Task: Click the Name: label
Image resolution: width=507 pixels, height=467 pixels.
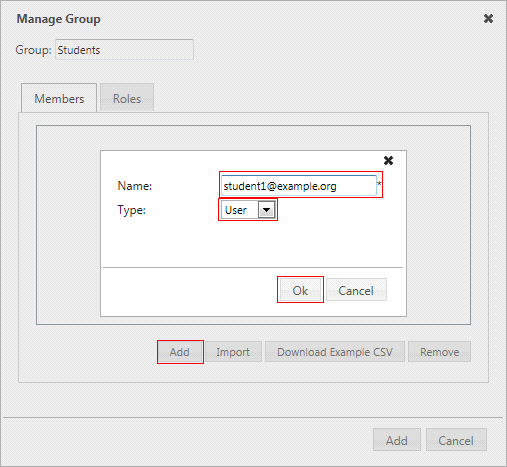Action: [135, 186]
